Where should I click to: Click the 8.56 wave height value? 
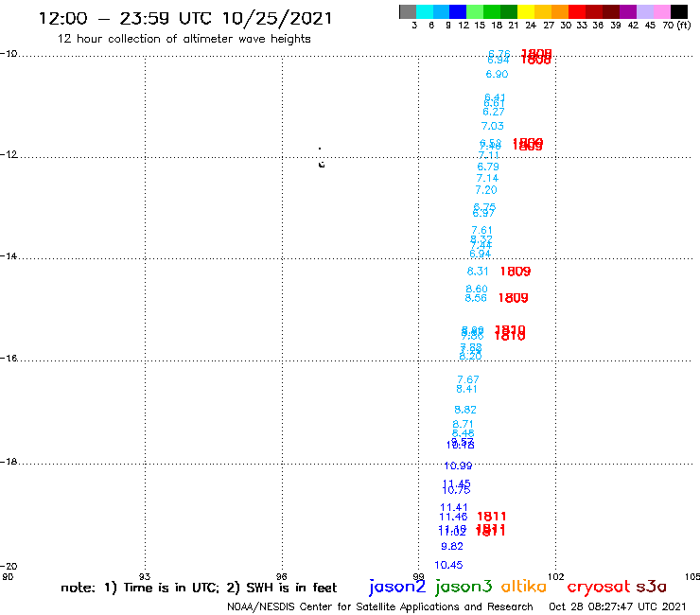[476, 298]
